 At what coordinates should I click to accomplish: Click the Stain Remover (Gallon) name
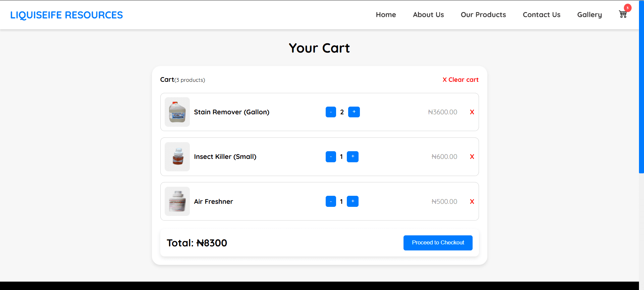coord(231,112)
